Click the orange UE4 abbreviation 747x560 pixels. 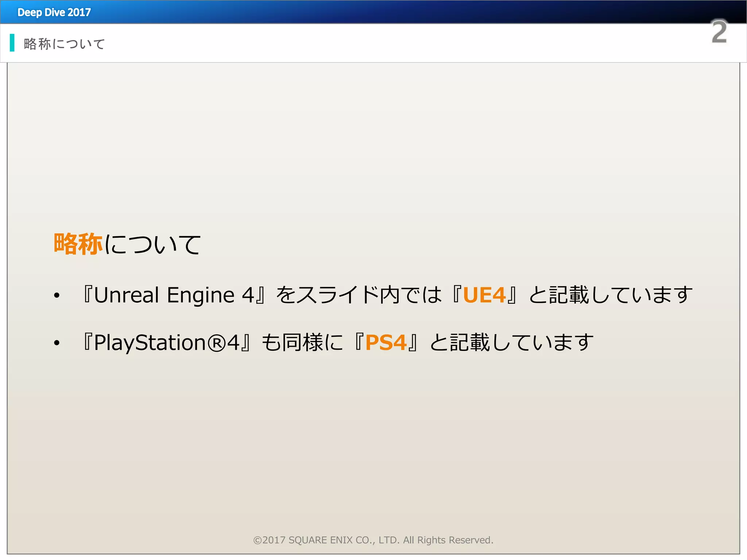(x=484, y=295)
